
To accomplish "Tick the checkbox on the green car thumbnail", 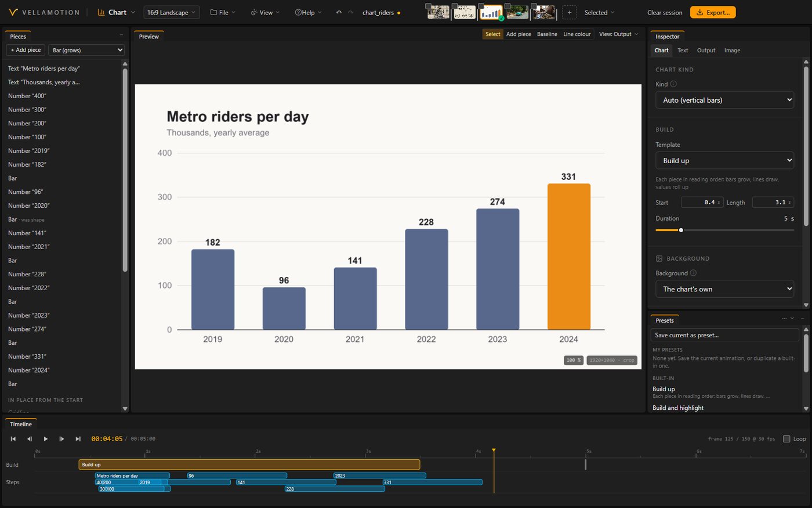I will pyautogui.click(x=508, y=6).
